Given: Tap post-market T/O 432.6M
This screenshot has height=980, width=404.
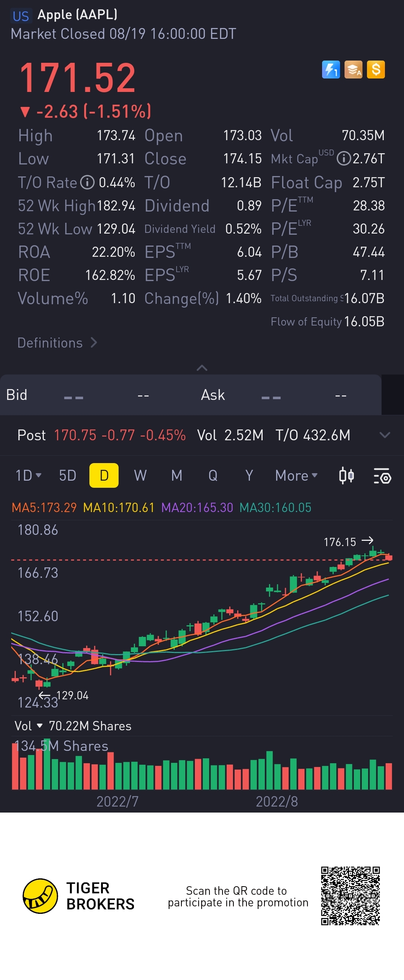Looking at the screenshot, I should (x=313, y=435).
